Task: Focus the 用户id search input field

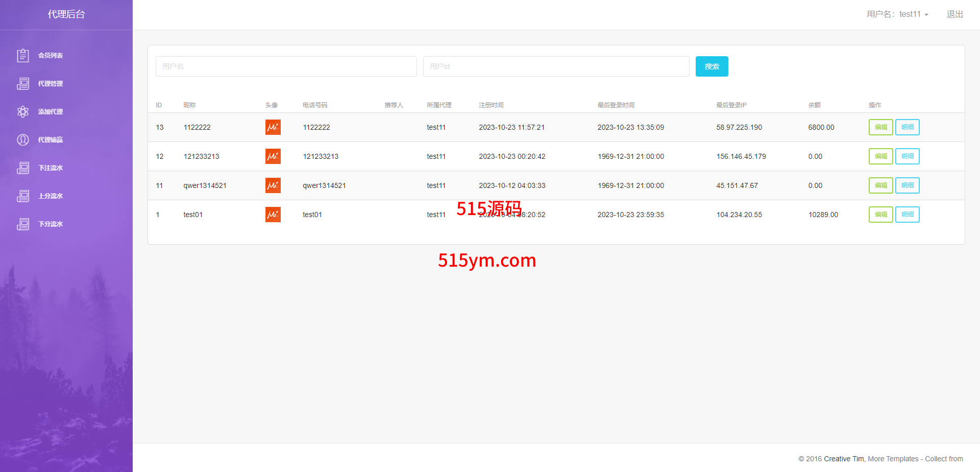Action: (556, 66)
